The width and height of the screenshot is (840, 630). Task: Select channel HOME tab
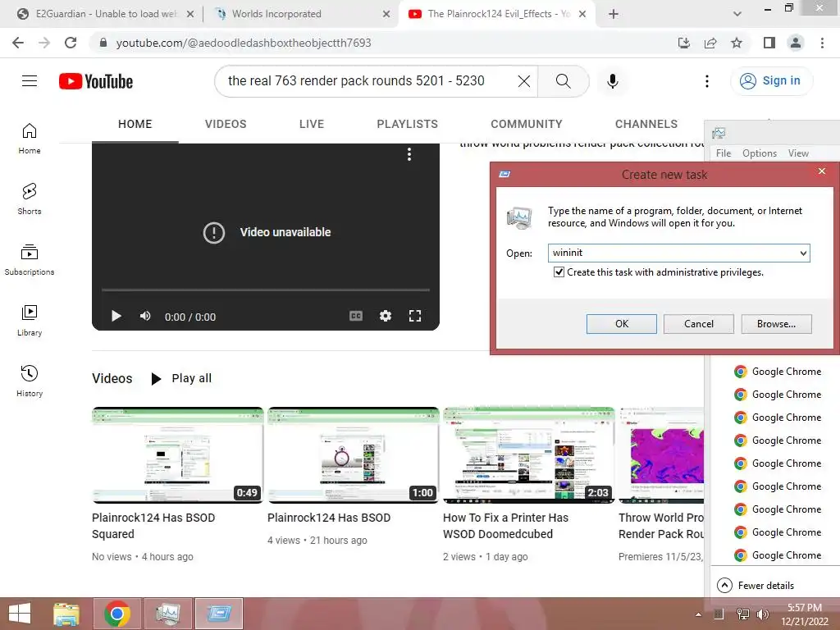pos(135,125)
